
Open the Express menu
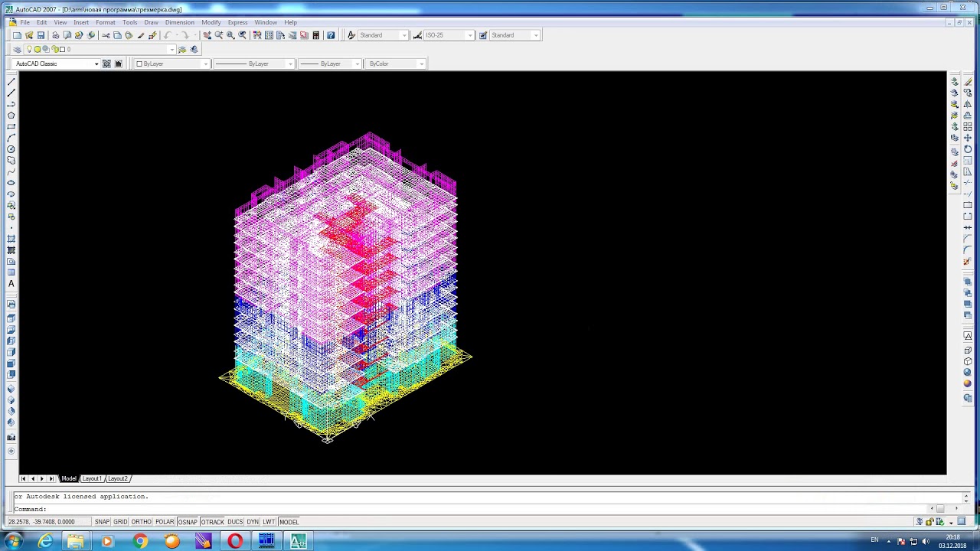237,22
